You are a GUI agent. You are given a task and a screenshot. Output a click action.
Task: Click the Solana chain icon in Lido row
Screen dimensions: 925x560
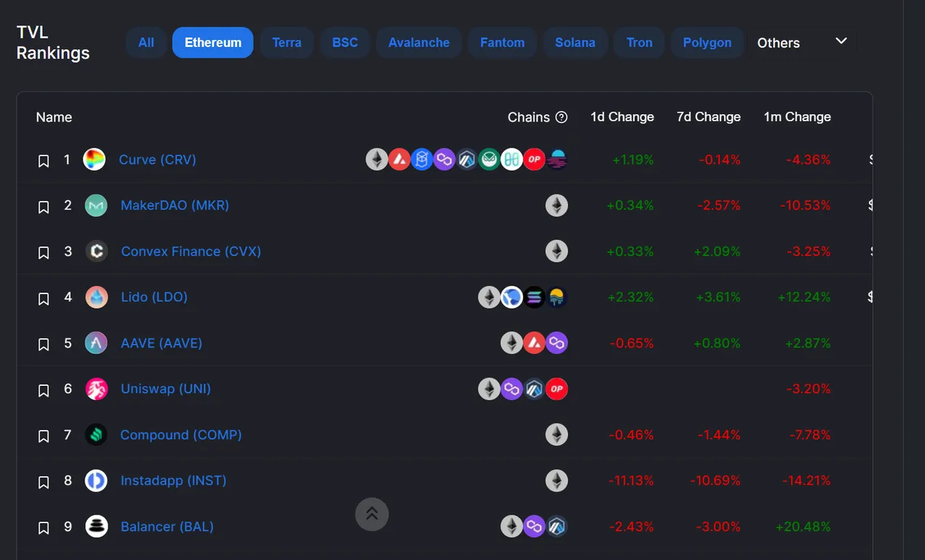click(x=534, y=297)
